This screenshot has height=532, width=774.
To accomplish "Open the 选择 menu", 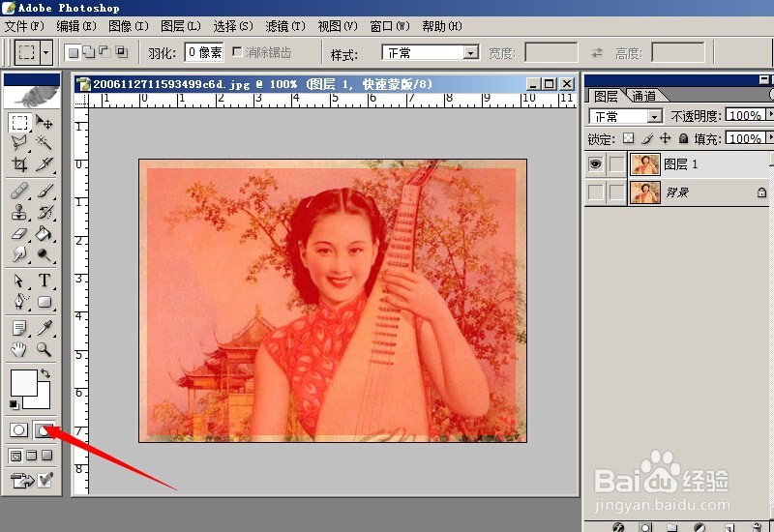I will [x=233, y=26].
